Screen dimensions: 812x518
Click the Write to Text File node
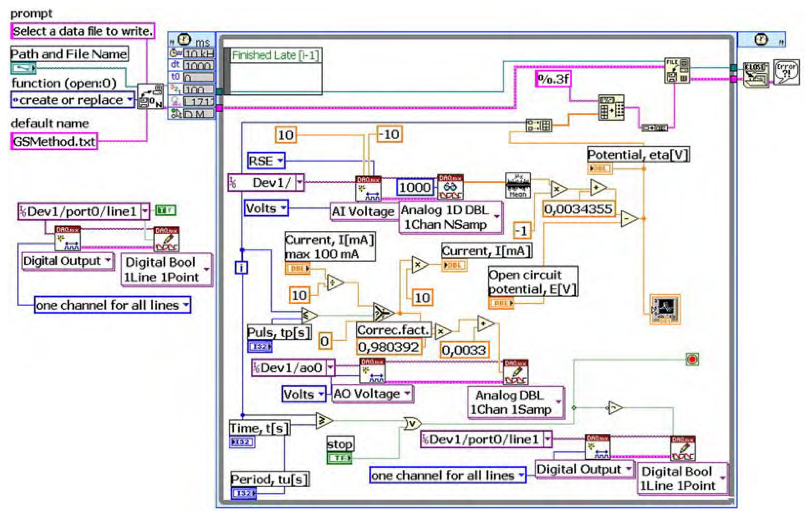(677, 70)
